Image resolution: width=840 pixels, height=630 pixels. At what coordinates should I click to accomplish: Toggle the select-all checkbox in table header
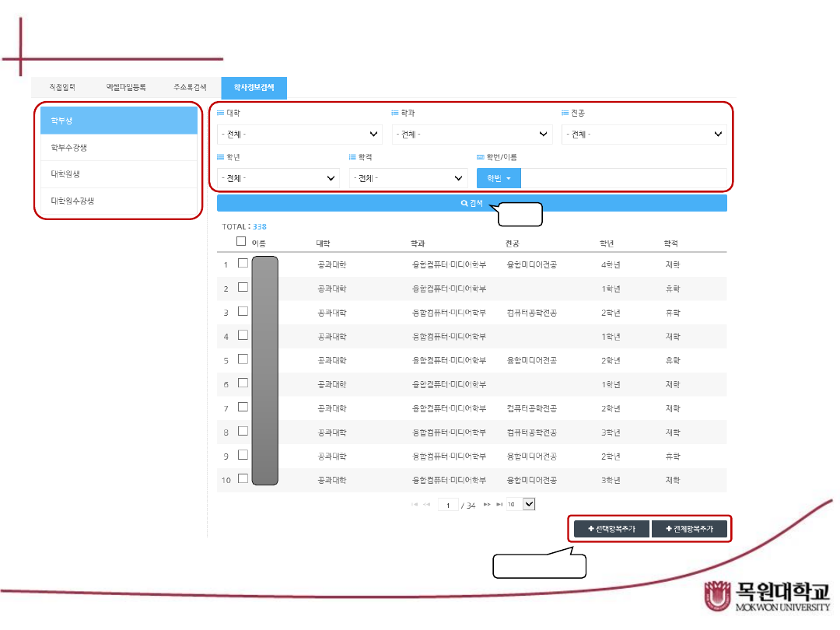[x=241, y=242]
